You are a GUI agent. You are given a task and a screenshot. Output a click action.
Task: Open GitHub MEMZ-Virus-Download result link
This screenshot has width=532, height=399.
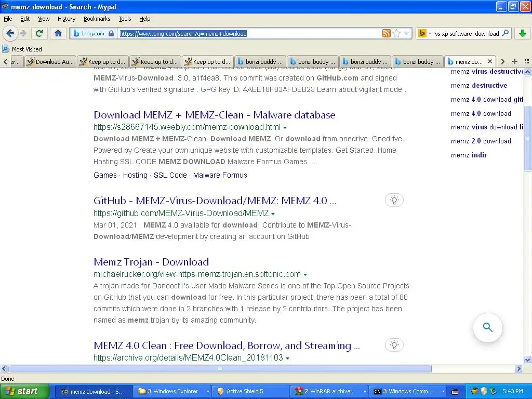215,201
